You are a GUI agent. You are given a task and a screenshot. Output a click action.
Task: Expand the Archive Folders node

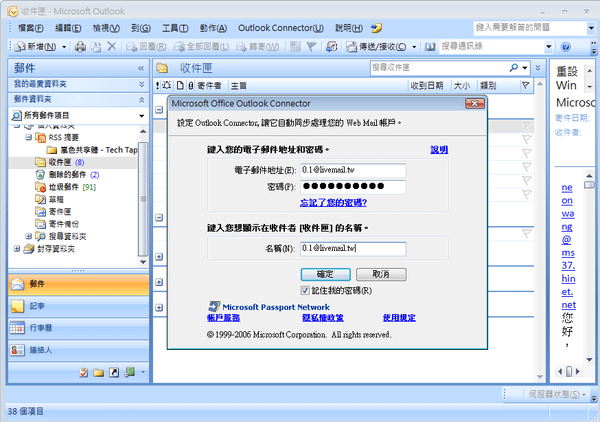click(x=16, y=249)
